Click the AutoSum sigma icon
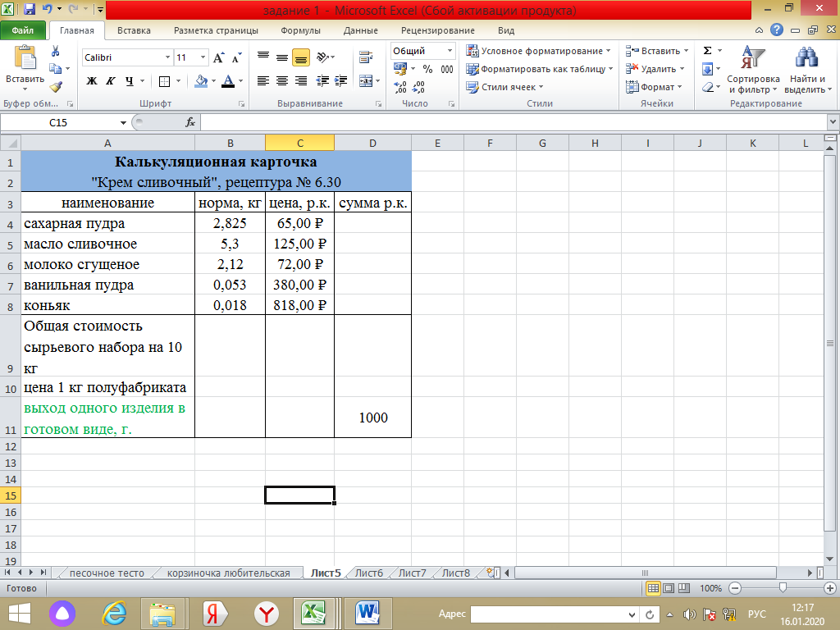Screen dimensions: 840x630 (707, 50)
